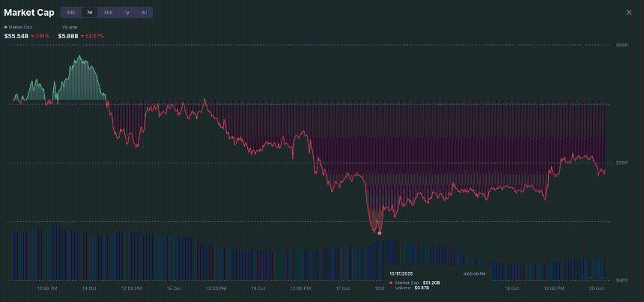Click the 7.91% market cap decrease indicator

40,36
